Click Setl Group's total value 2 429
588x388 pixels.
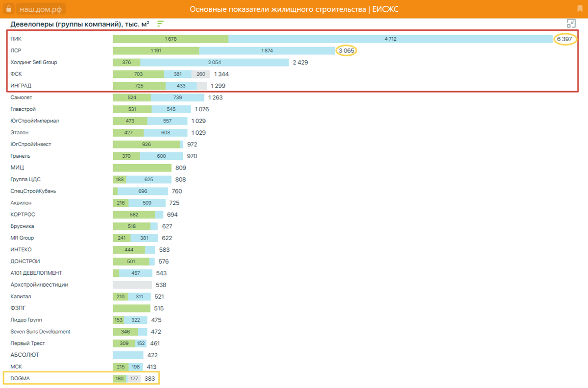(x=300, y=62)
